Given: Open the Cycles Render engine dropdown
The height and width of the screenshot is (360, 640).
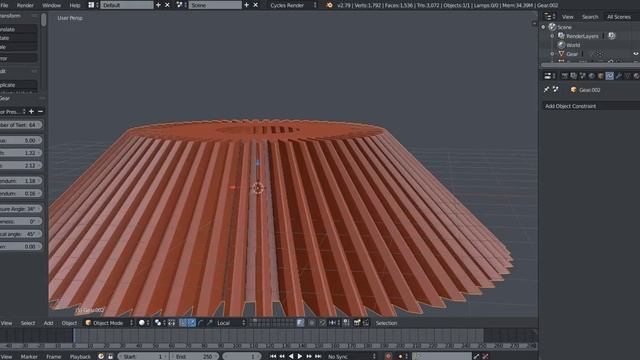Looking at the screenshot, I should [x=293, y=5].
